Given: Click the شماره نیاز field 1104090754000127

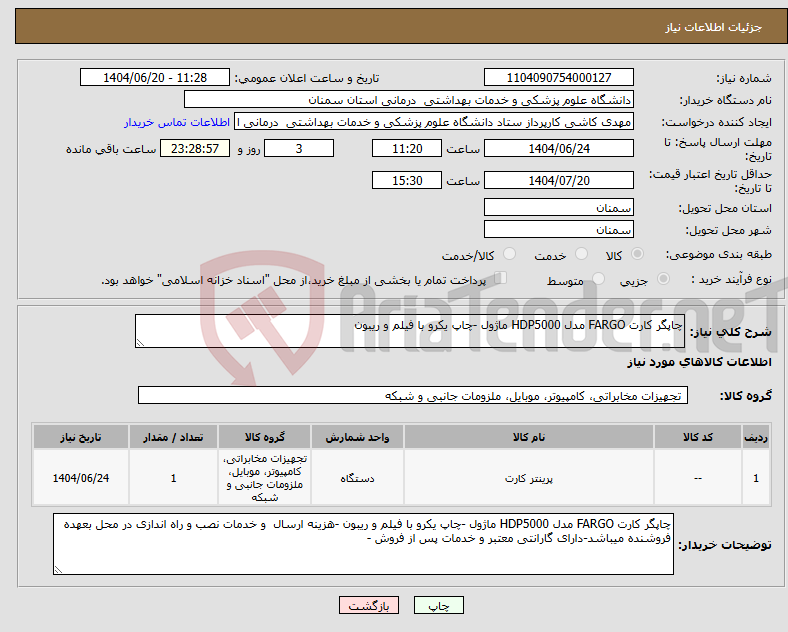Looking at the screenshot, I should click(x=559, y=77).
